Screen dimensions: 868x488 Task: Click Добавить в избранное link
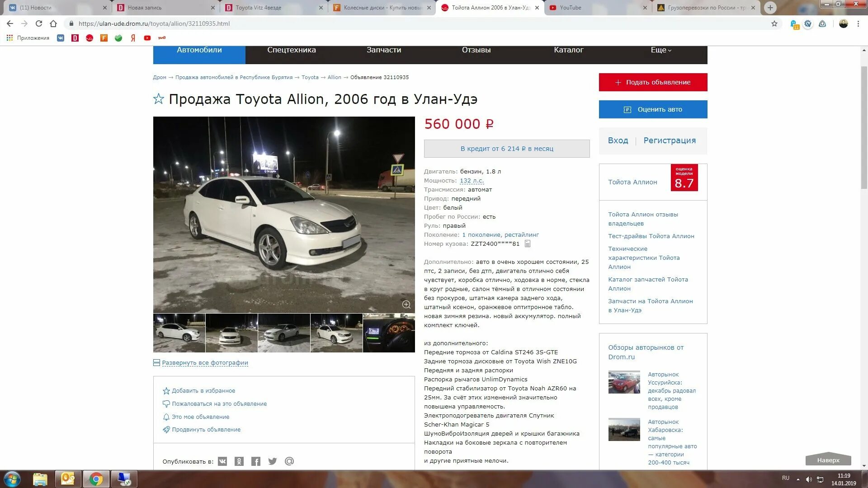tap(203, 391)
